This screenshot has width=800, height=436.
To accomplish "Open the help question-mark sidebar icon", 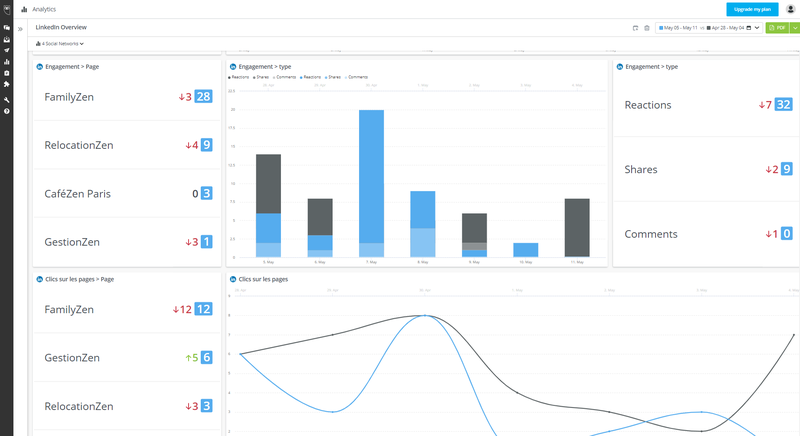I will [7, 111].
